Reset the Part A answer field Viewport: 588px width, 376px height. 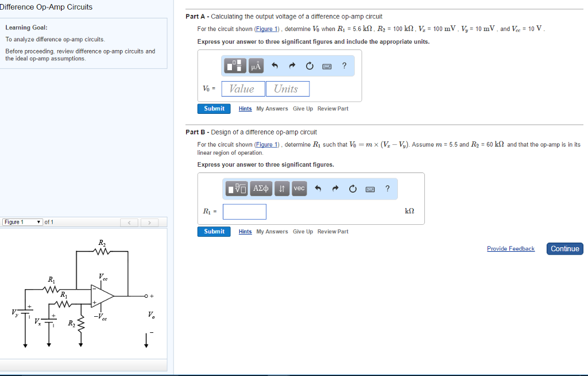(310, 66)
